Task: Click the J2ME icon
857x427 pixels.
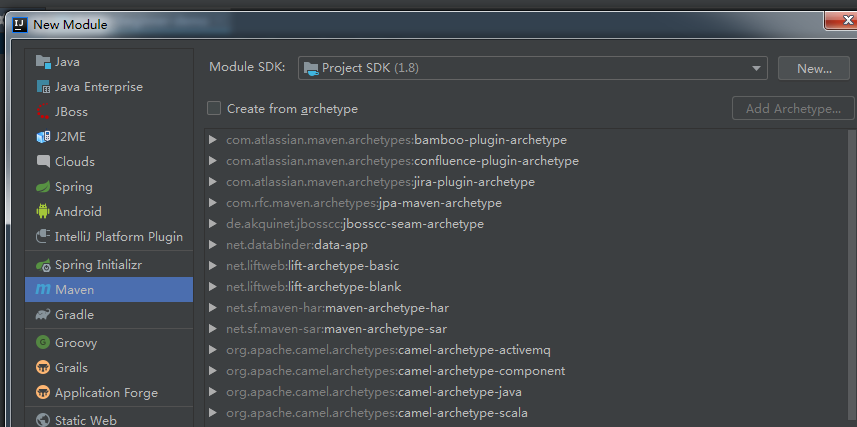Action: pos(43,137)
